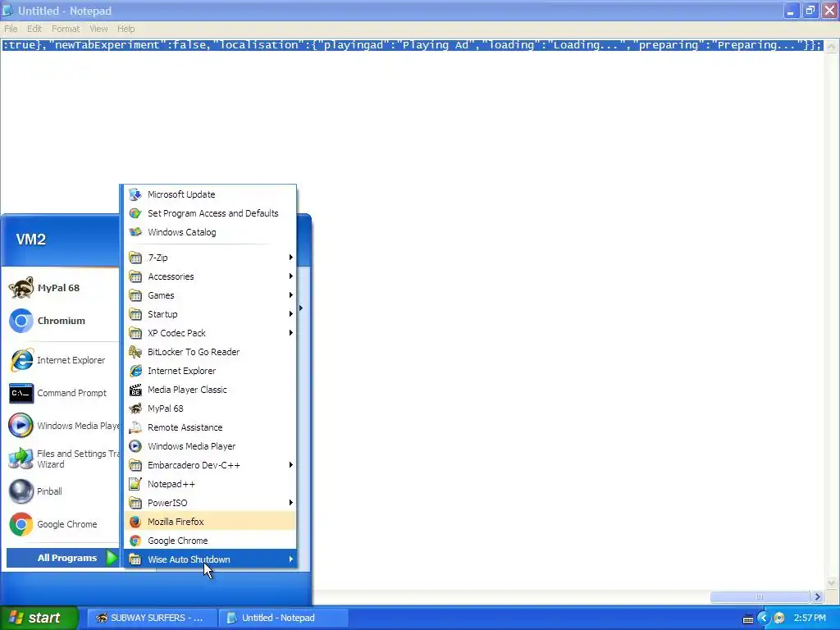Expand the 7-Zip submenu arrow
Screen dimensions: 840x630
point(291,258)
